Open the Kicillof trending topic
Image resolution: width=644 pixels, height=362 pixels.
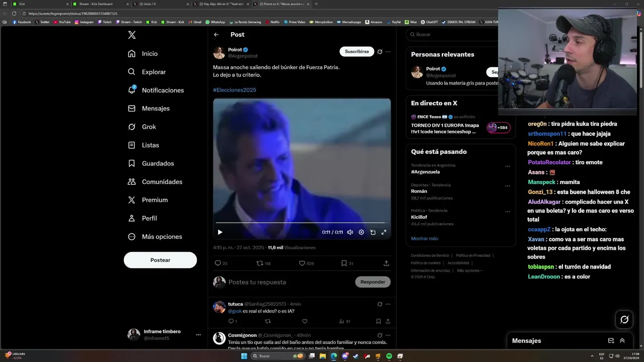click(x=419, y=217)
